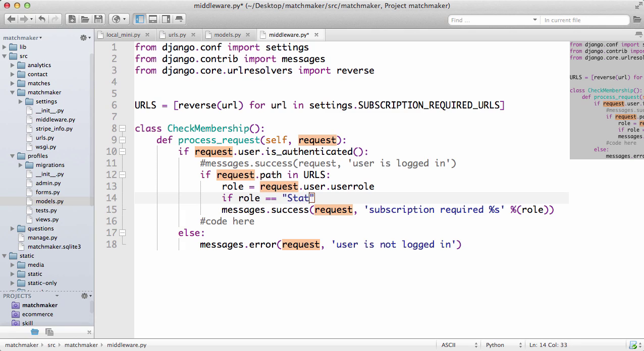Image resolution: width=644 pixels, height=351 pixels.
Task: Toggle the bottom pane visibility button
Action: pos(153,19)
